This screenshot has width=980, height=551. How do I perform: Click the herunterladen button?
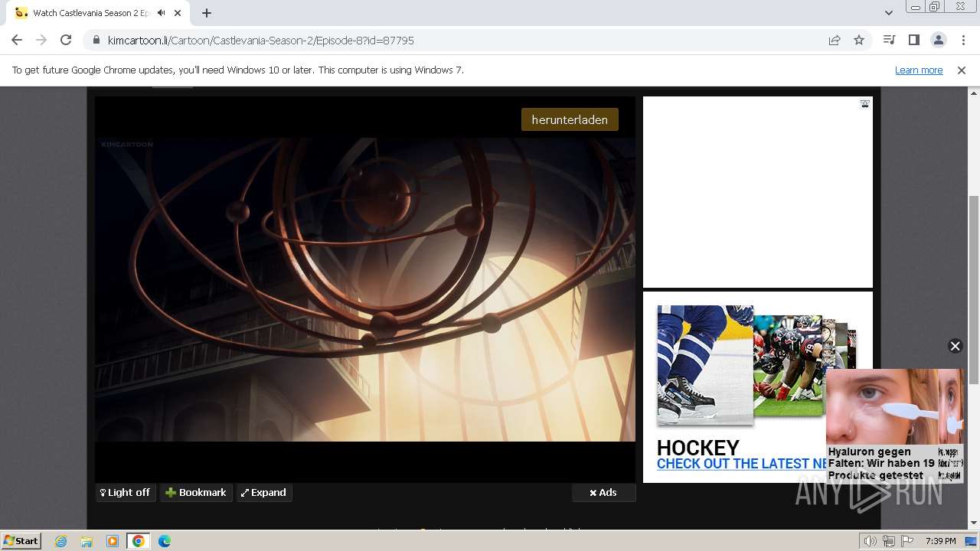coord(570,119)
